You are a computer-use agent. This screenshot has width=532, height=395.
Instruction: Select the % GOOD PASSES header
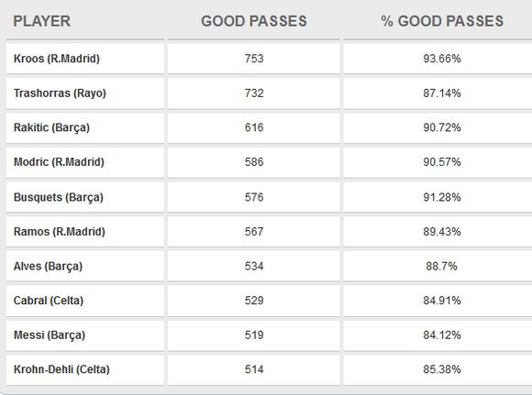click(x=442, y=21)
